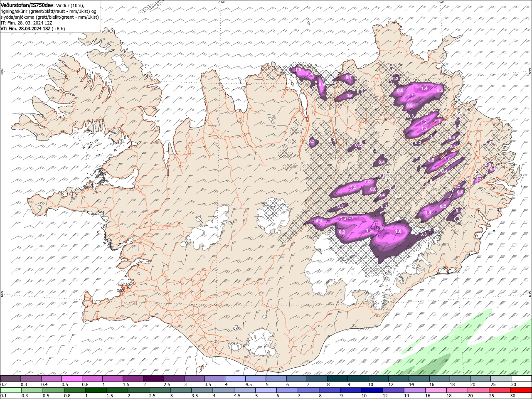Click the 'VT: Fim. 28.03.2024 18Z (+6 h)' line

(33, 29)
